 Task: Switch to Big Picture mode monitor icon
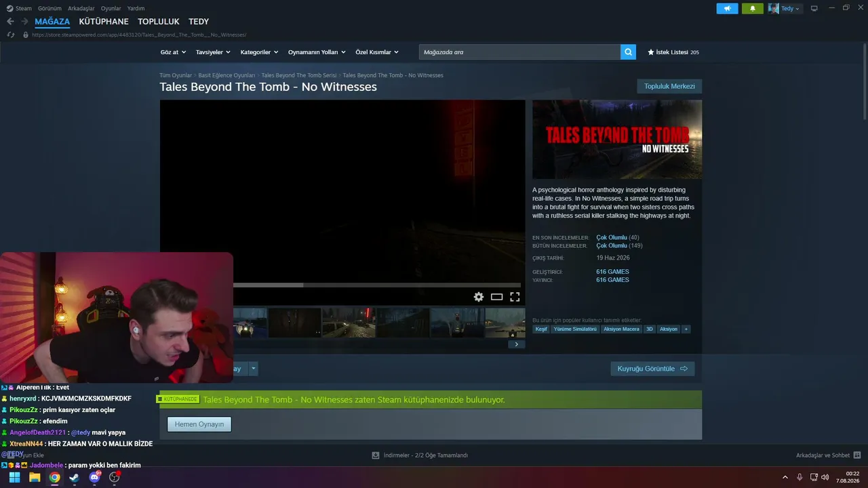point(814,8)
